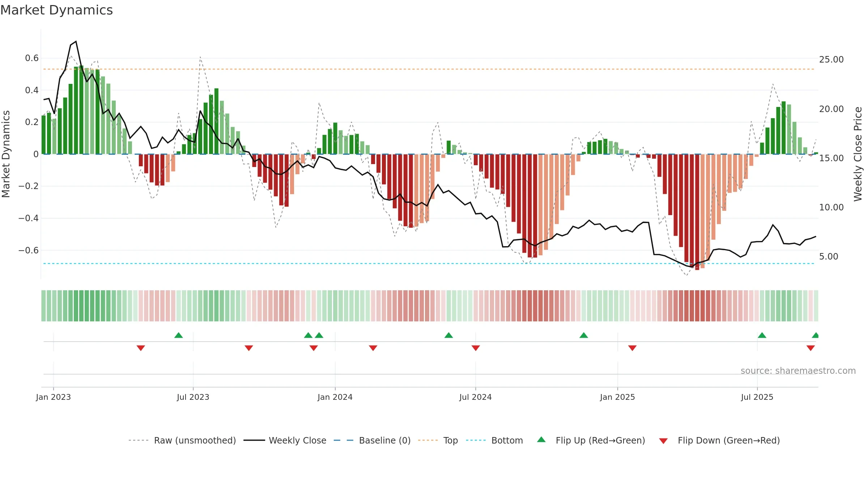Viewport: 868px width, 488px height.
Task: Click the 0.2 left axis tick label
Action: 32,122
